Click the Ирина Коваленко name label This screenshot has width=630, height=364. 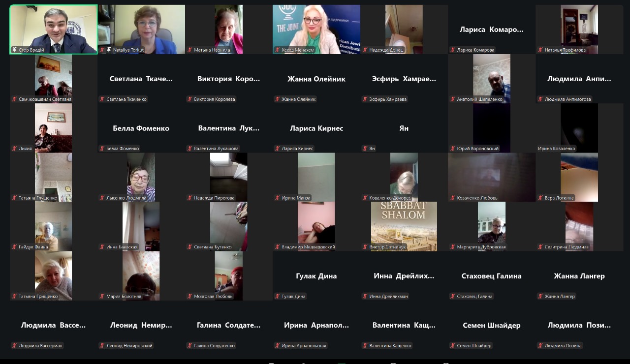pos(556,148)
